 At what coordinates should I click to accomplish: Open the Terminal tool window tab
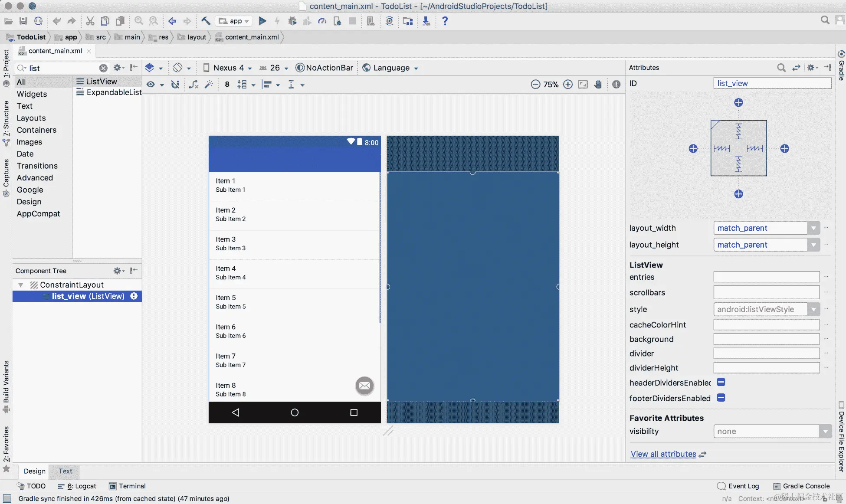tap(128, 486)
